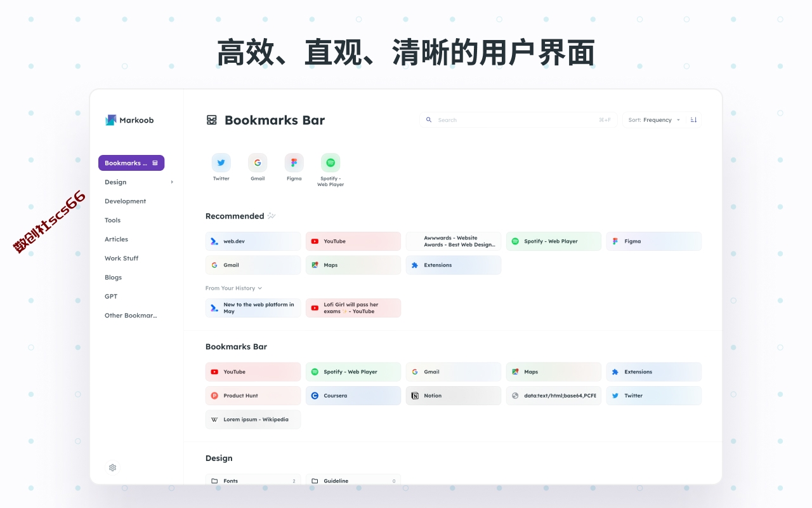Open Extensions in Bookmarks Bar section

coord(654,371)
